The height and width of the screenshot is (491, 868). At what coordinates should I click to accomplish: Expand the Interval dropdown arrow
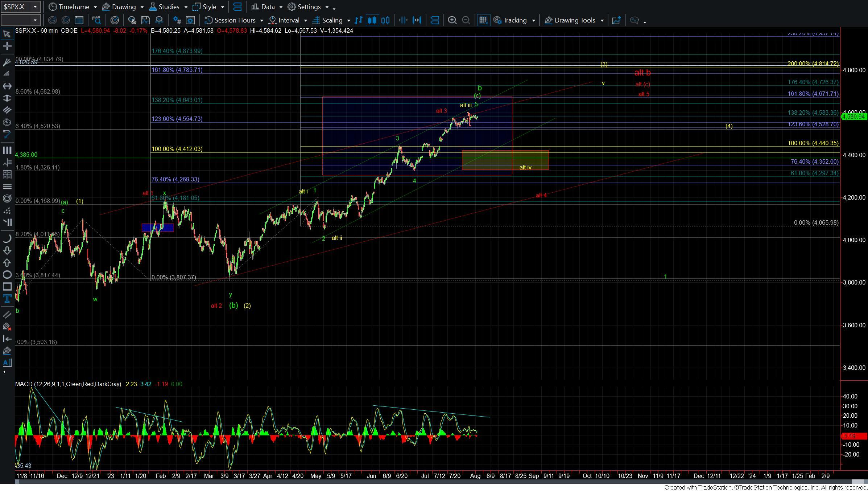tap(306, 20)
